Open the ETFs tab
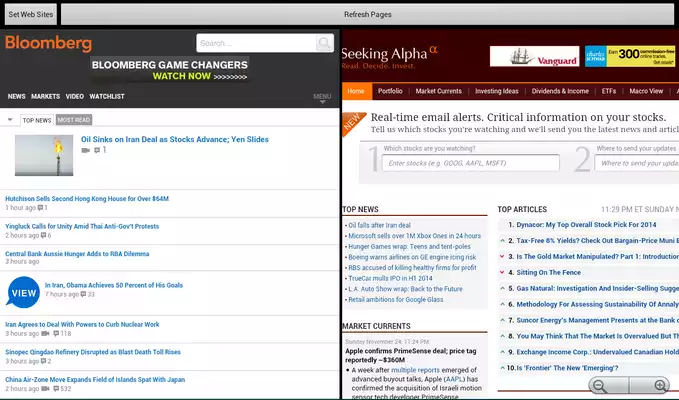 point(608,91)
